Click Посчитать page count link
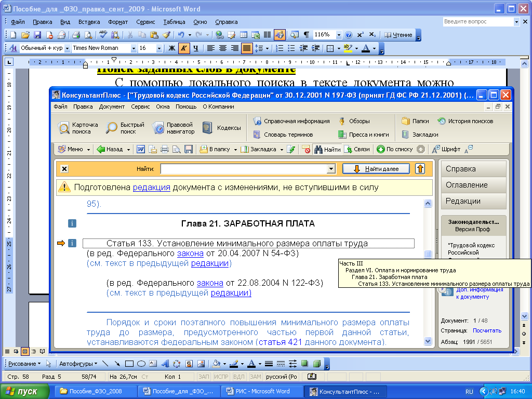 [x=487, y=330]
